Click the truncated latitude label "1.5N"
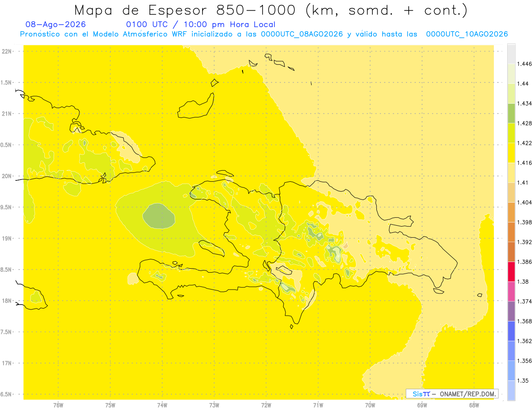The height and width of the screenshot is (411, 532). [x=7, y=82]
